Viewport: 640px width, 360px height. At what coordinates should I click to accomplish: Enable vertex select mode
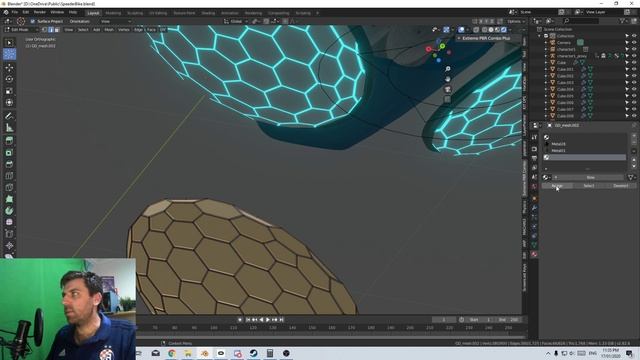point(45,30)
